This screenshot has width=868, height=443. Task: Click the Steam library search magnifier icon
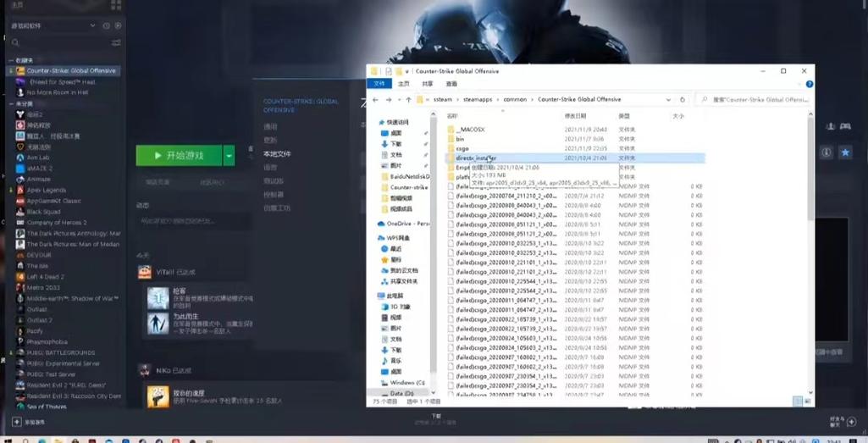15,42
